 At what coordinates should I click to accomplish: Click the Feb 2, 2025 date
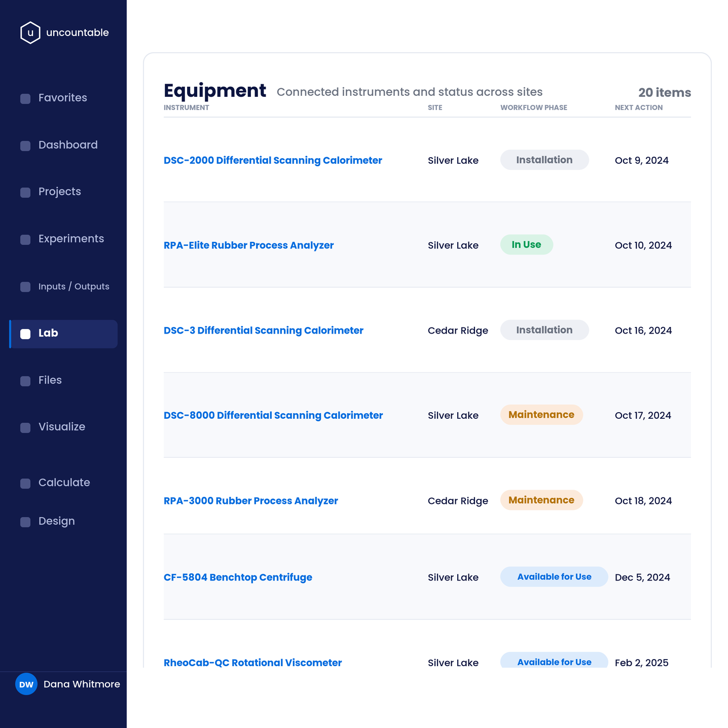(x=642, y=663)
